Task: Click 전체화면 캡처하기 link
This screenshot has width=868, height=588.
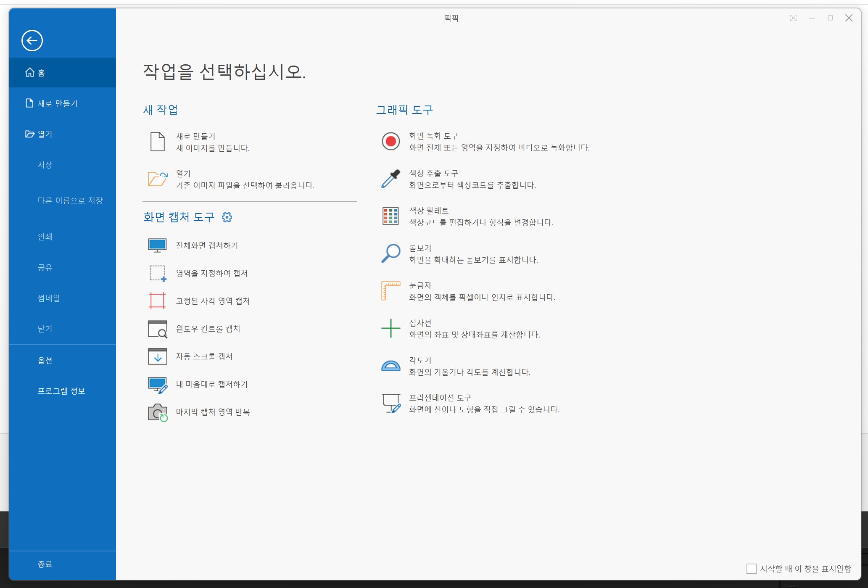Action: click(x=207, y=245)
